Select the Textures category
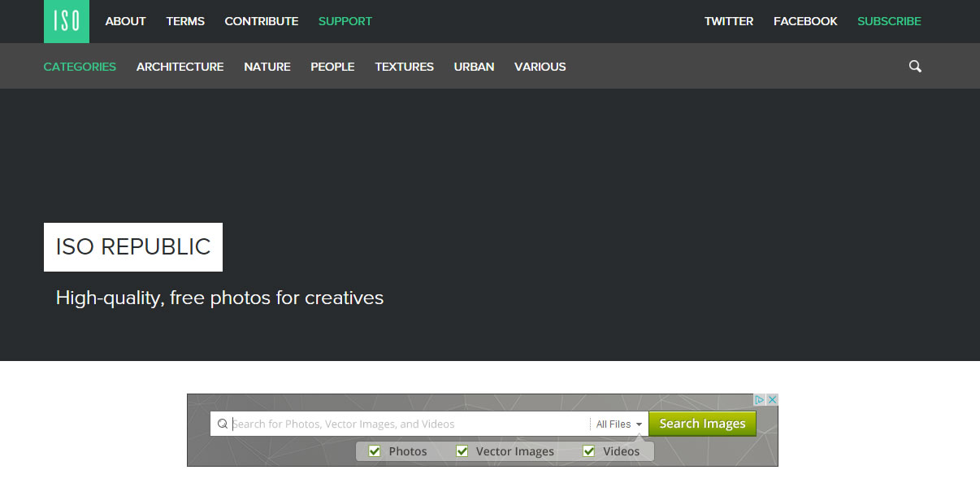 (x=404, y=67)
